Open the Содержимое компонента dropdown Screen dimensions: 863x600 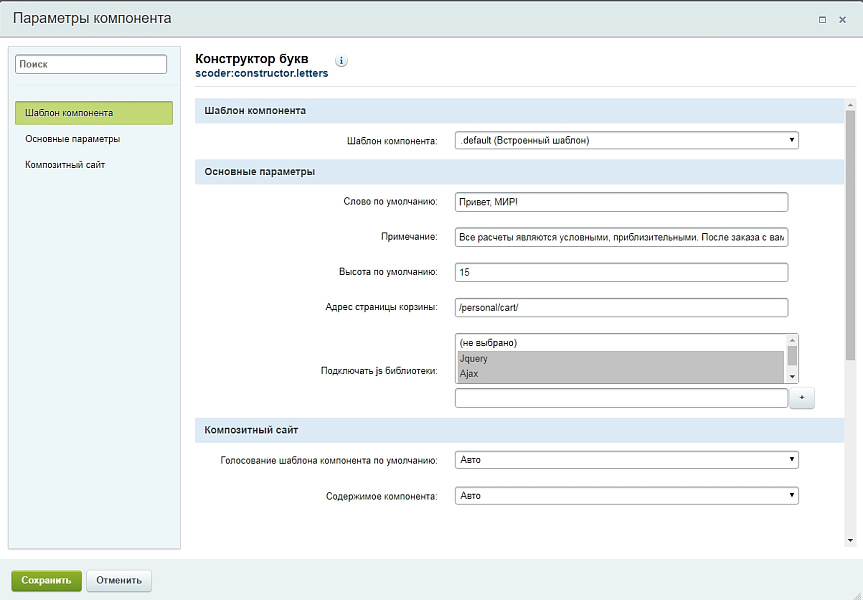(626, 495)
